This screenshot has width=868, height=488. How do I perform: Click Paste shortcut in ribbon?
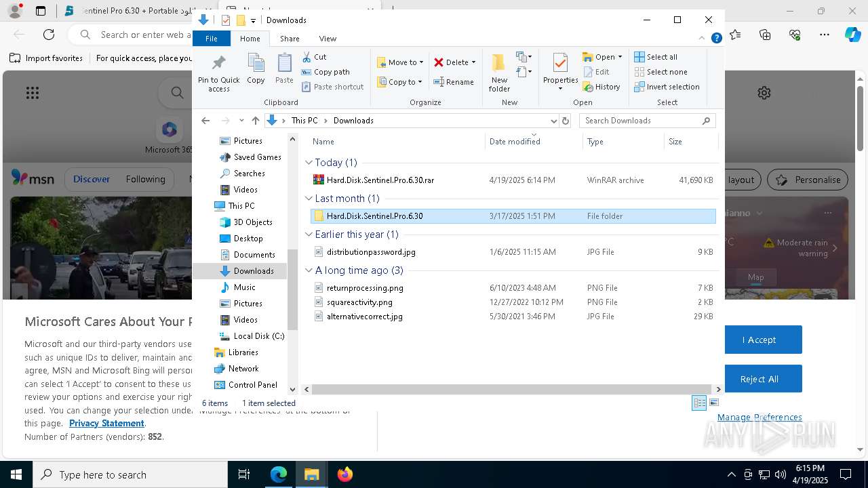[333, 87]
